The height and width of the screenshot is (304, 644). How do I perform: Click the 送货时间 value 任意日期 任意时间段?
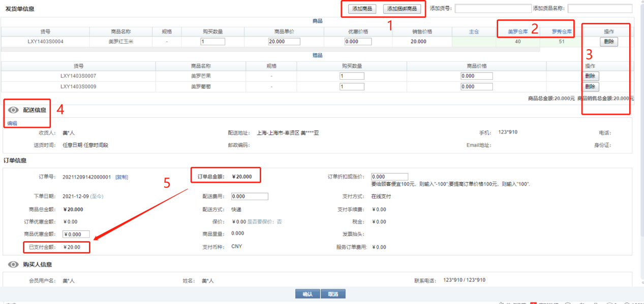coord(85,145)
